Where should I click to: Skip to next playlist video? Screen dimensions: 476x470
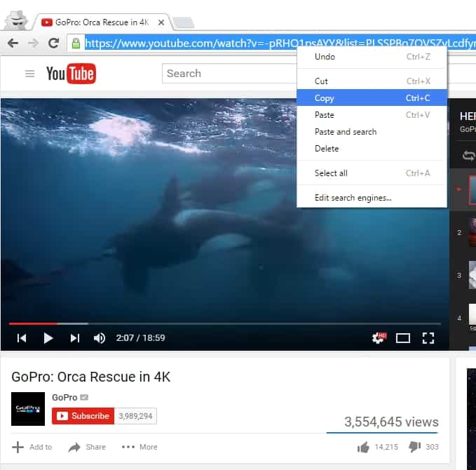coord(75,338)
